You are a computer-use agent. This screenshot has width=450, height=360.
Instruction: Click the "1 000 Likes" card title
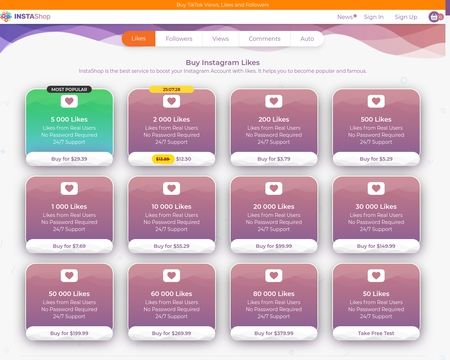(69, 207)
